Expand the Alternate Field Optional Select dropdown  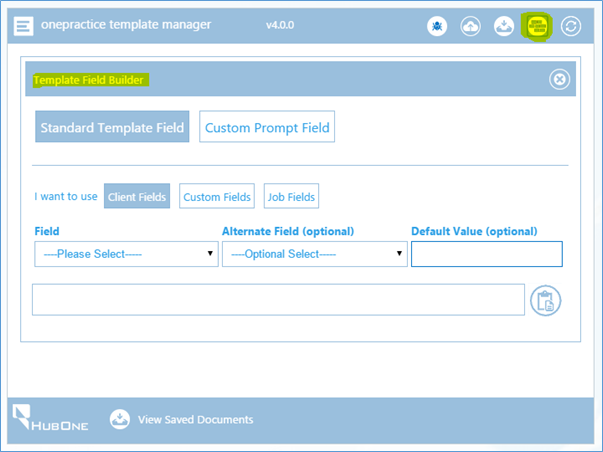point(315,254)
